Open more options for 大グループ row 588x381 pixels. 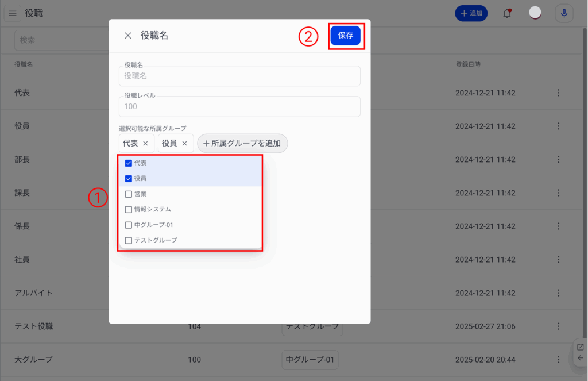point(558,360)
